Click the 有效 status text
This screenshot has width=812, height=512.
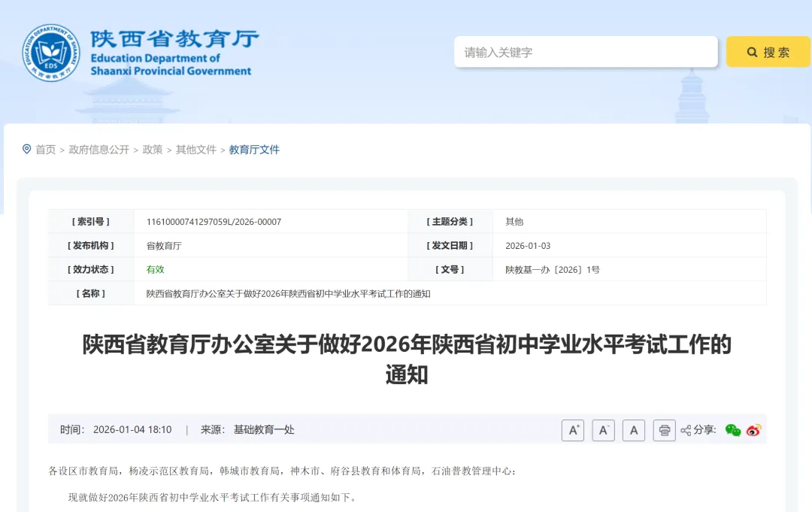[155, 269]
